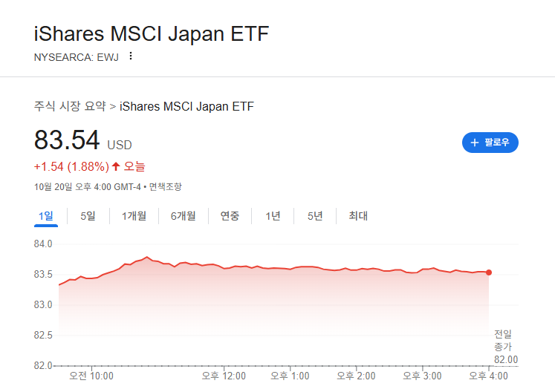The height and width of the screenshot is (392, 555).
Task: Switch to the 5일 chart range
Action: (88, 216)
